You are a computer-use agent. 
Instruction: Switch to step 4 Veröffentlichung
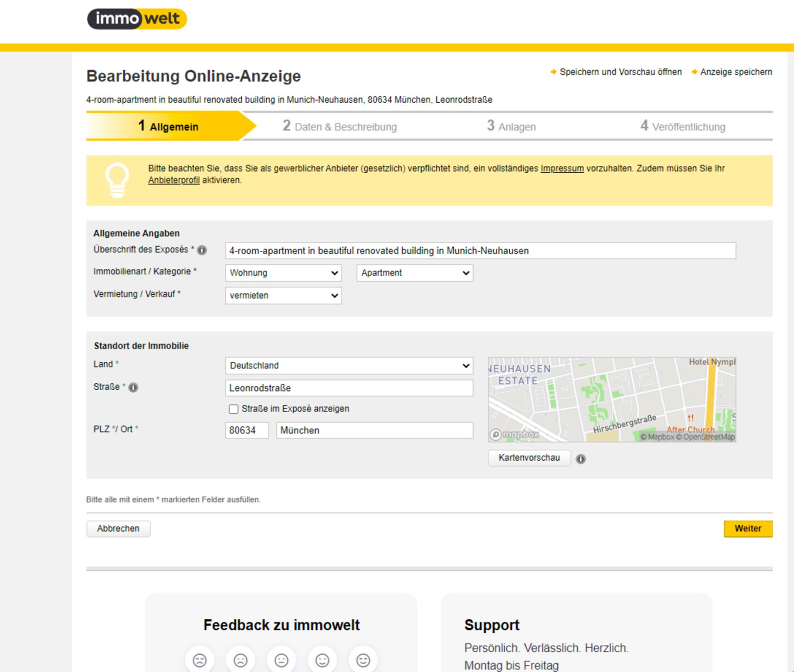(x=682, y=126)
